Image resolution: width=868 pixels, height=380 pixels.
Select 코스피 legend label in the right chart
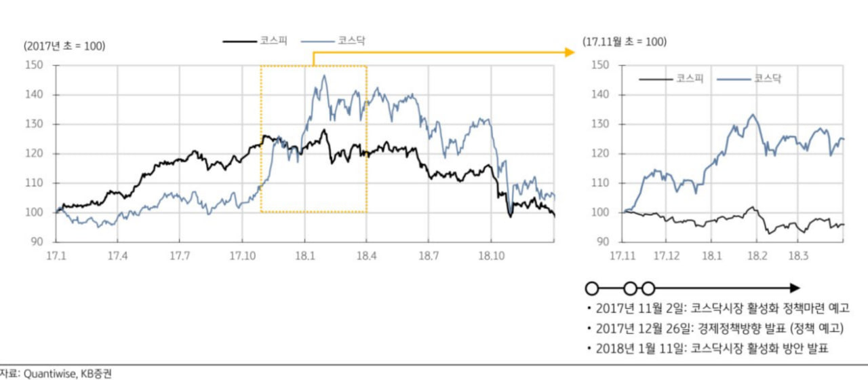tap(690, 79)
